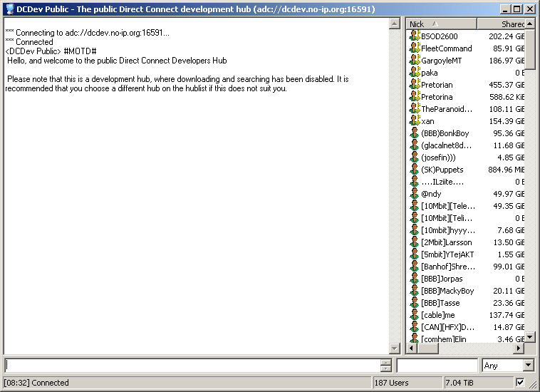Click the message box spinner up arrow
The width and height of the screenshot is (540, 392).
pos(386,362)
